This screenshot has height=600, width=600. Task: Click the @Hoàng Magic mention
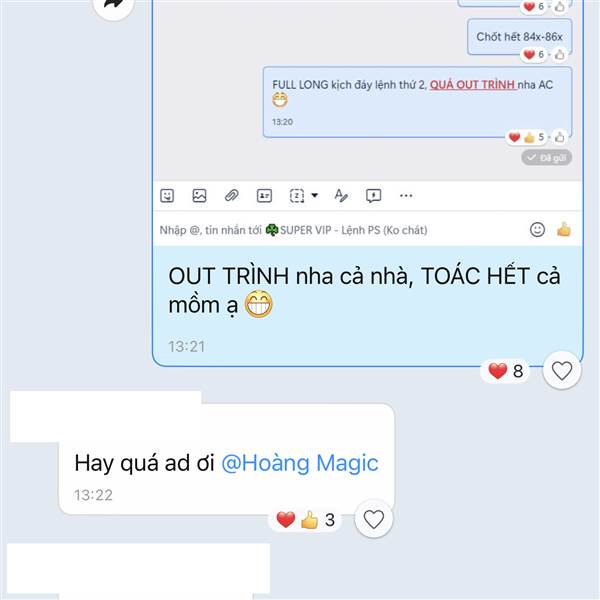300,463
